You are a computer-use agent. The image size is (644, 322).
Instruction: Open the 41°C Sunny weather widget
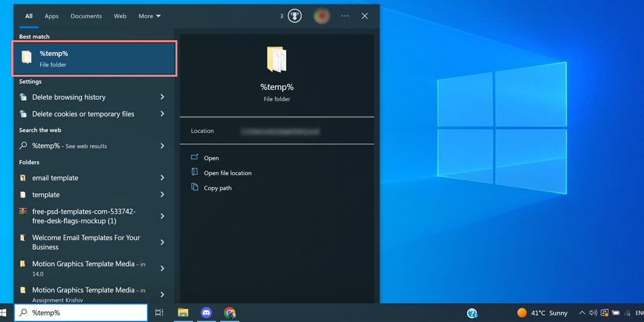543,313
